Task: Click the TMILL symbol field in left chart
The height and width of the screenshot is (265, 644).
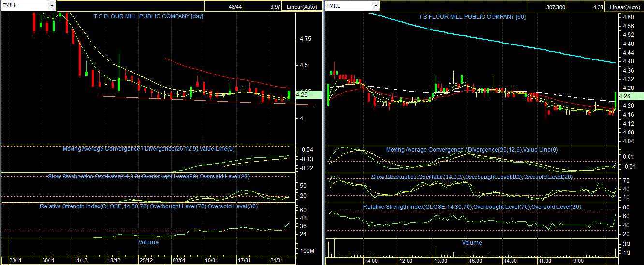Action: (x=24, y=5)
